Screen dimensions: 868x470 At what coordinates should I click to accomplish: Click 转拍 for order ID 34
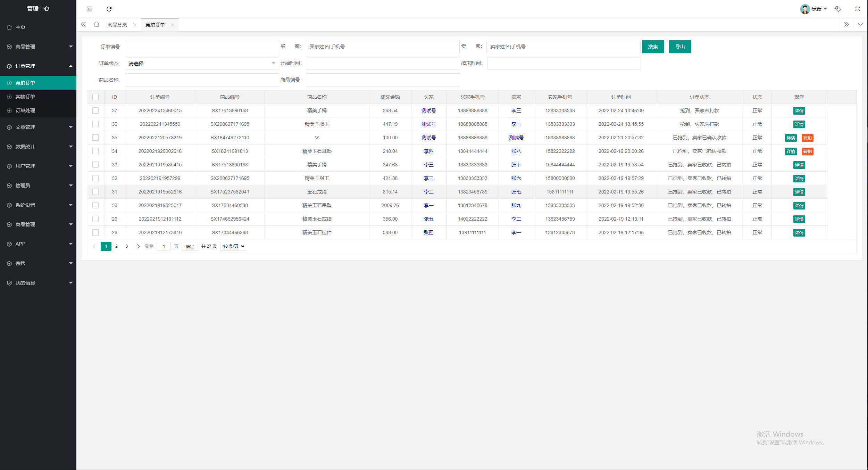[808, 151]
